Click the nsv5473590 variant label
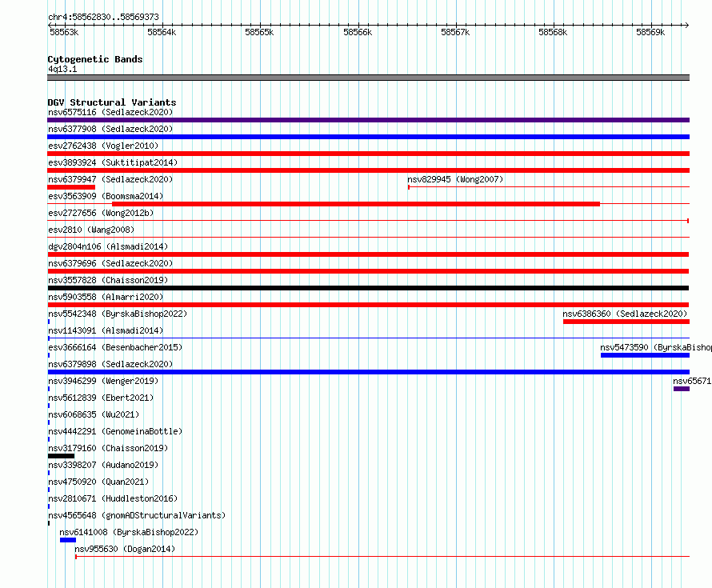Screen dimensions: 712x588 pos(656,347)
